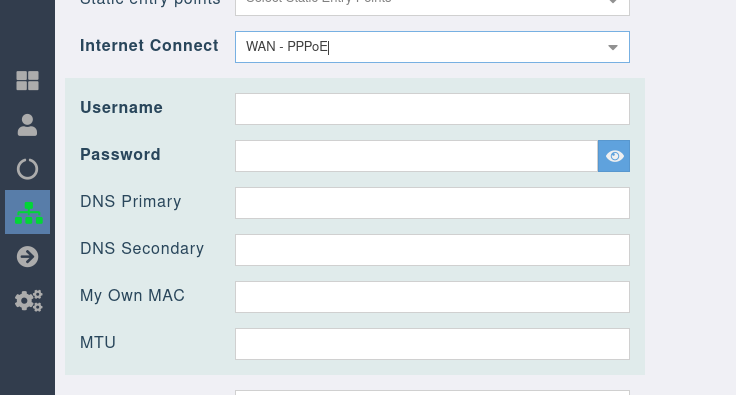Image resolution: width=736 pixels, height=395 pixels.
Task: Focus the DNS Primary input field
Action: click(432, 203)
